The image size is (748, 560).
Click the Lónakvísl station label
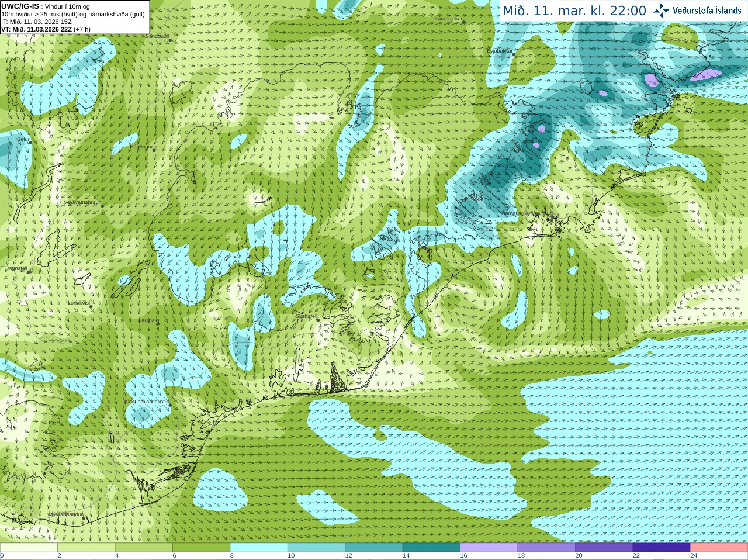point(78,303)
